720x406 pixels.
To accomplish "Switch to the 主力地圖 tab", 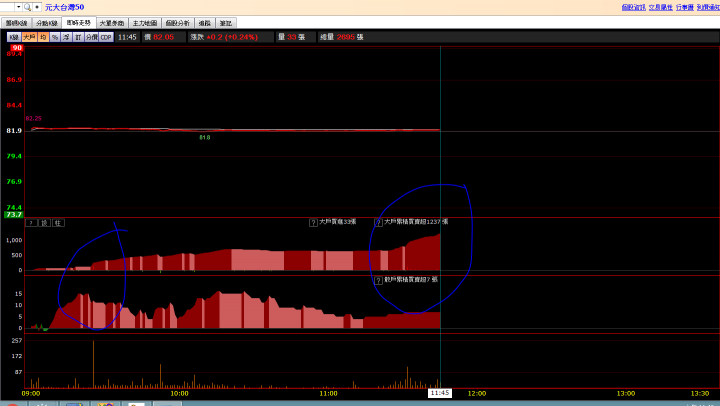I will 145,23.
